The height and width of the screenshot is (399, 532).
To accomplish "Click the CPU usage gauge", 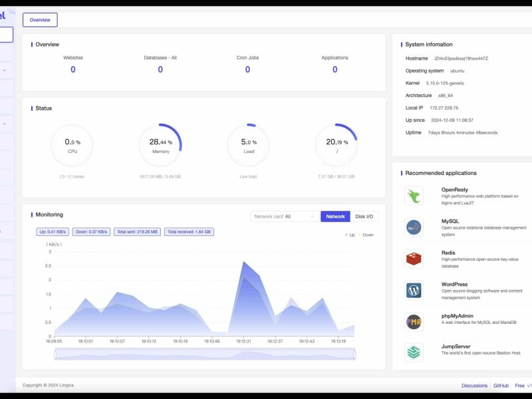I will tap(72, 146).
